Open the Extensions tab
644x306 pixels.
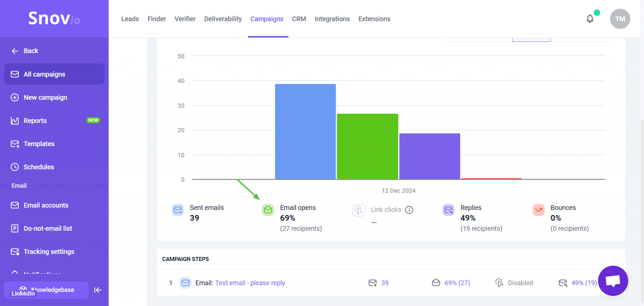(x=374, y=19)
